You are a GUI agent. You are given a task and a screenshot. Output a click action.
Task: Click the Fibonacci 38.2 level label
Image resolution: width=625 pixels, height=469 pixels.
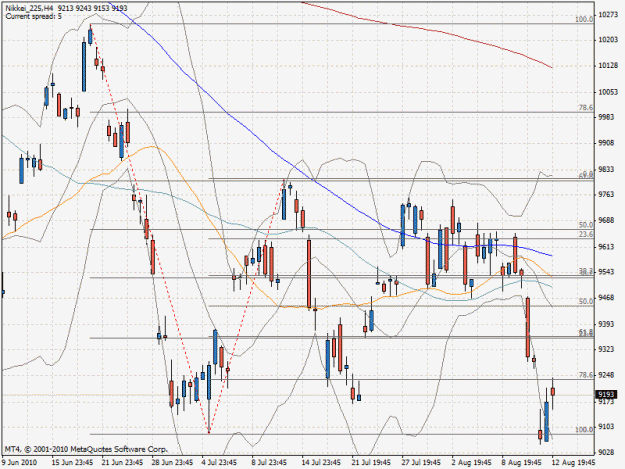coord(586,271)
